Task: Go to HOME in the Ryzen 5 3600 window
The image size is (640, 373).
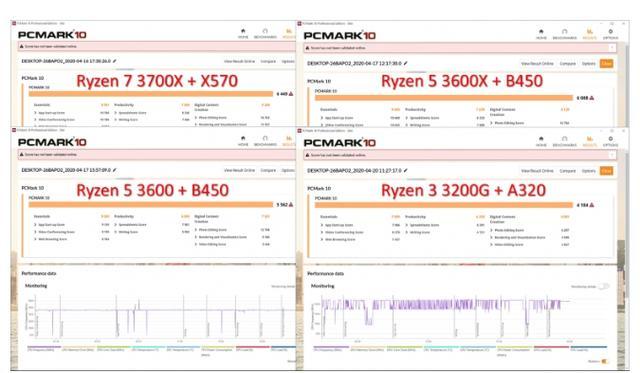Action: 243,140
